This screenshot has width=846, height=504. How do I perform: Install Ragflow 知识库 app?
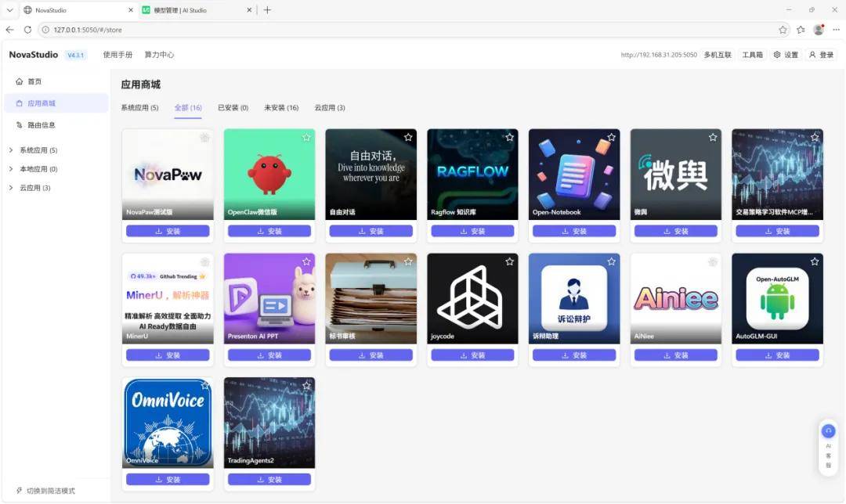coord(472,231)
